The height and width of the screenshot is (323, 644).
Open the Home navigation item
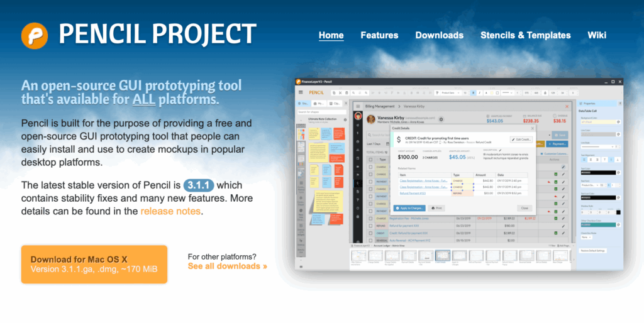point(331,35)
